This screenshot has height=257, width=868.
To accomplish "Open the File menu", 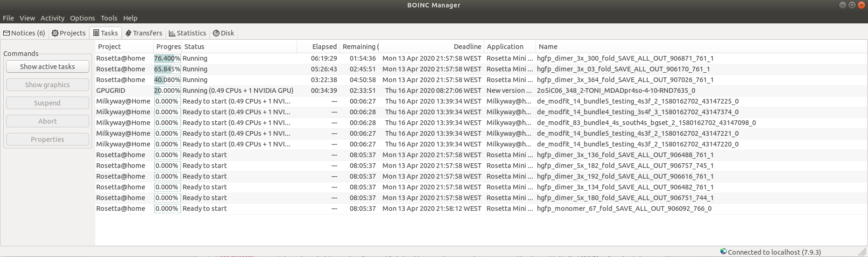I will (8, 18).
